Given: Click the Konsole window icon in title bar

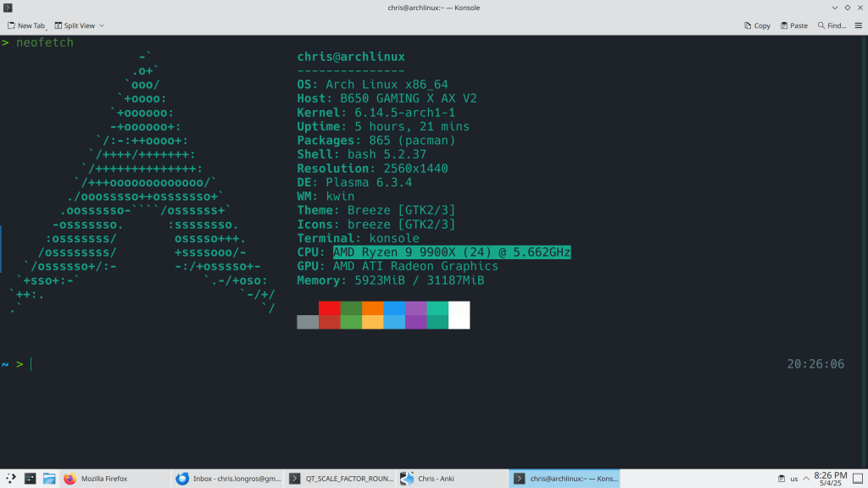Looking at the screenshot, I should (8, 8).
